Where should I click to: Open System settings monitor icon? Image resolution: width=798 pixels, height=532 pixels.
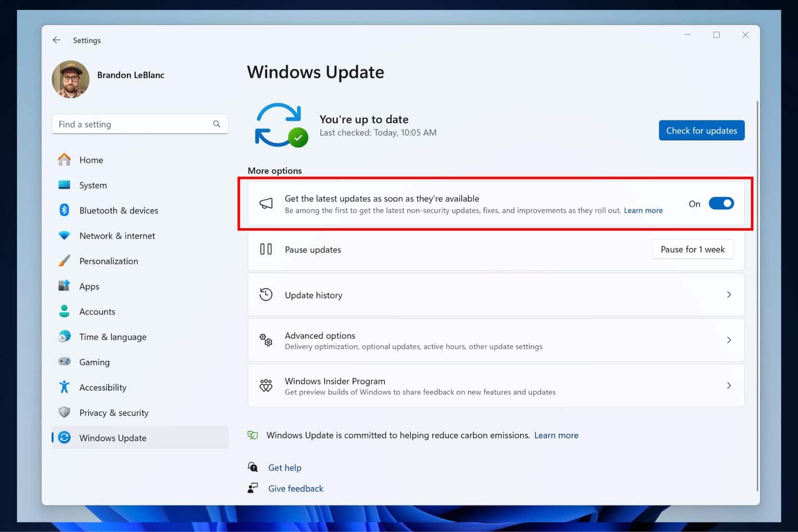[x=64, y=185]
